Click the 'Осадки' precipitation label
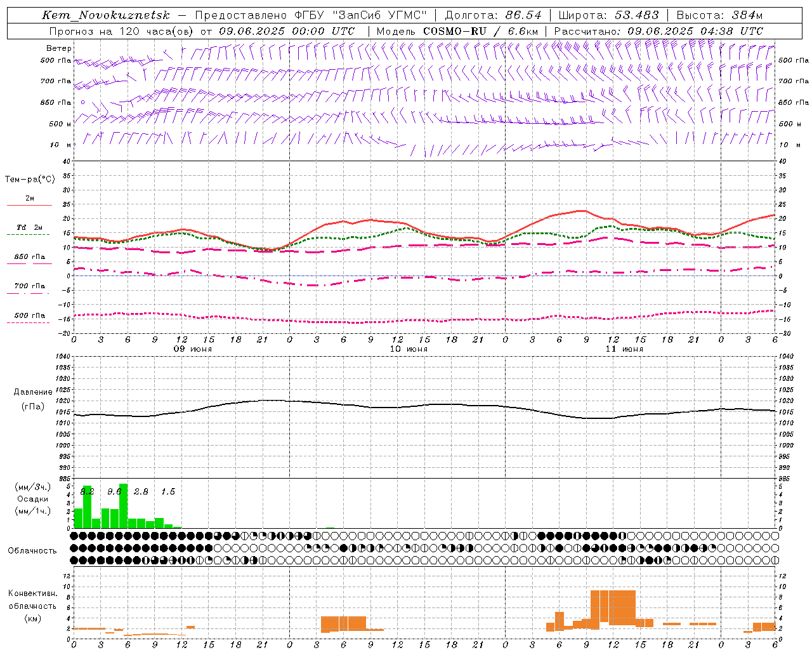Screen dimensions: 812x650 pyautogui.click(x=33, y=499)
